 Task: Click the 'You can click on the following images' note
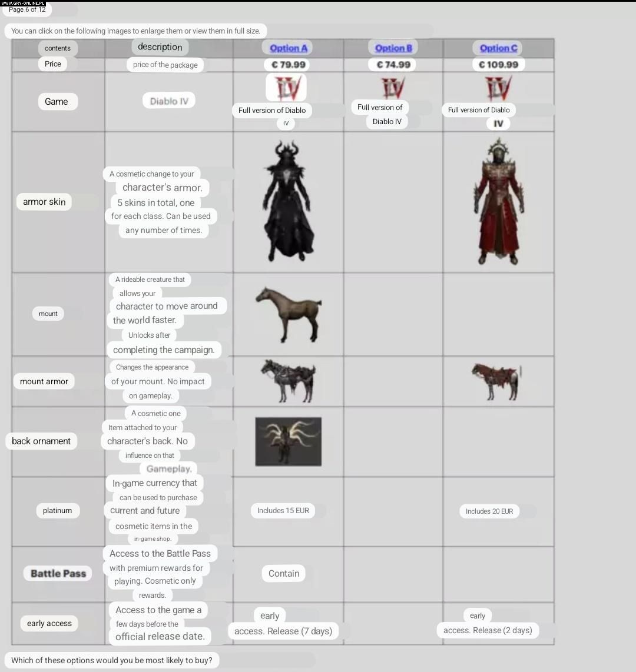point(135,31)
